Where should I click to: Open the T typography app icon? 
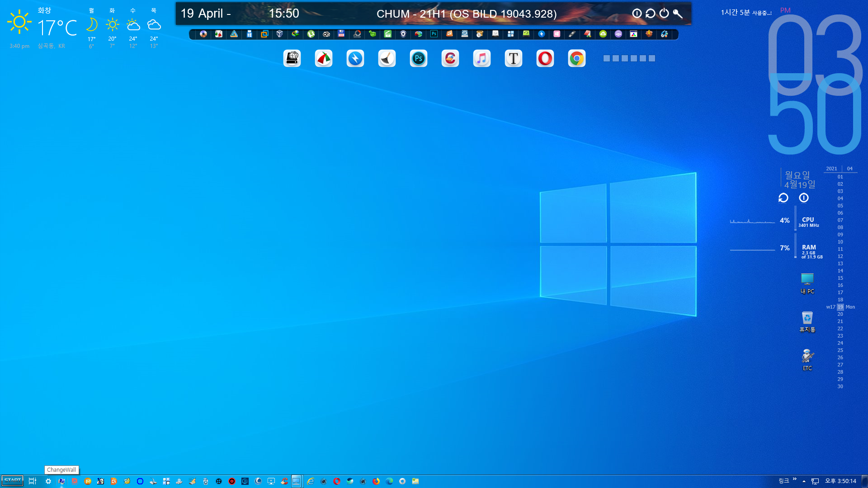514,58
